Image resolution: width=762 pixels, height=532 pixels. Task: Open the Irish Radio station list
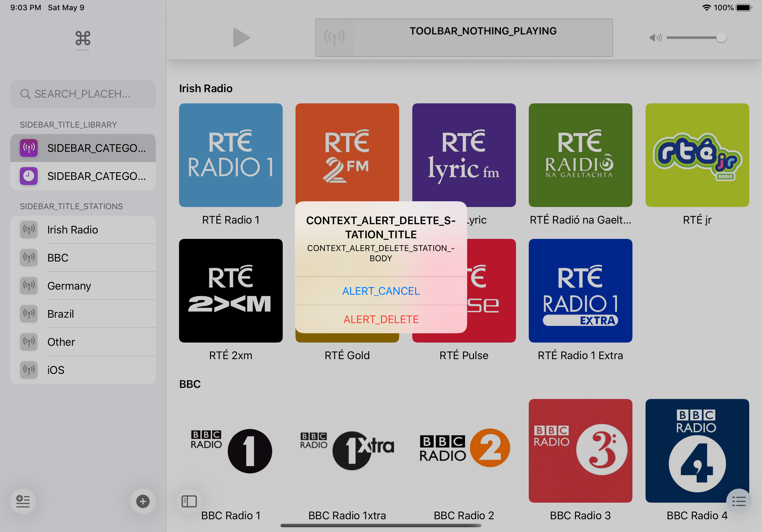pos(83,230)
